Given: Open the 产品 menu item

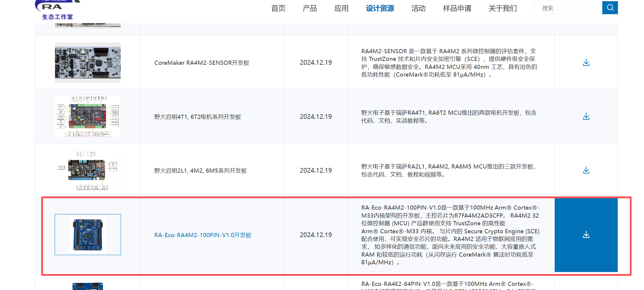Looking at the screenshot, I should click(x=310, y=8).
